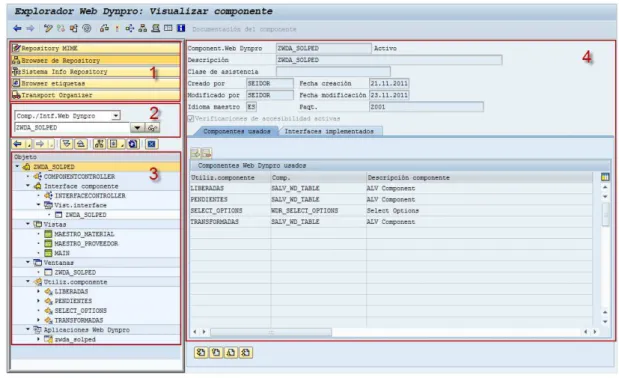Viewport: 619px width, 378px height.
Task: Click the WDR_SELECT_OPTIONS cell in the table
Action: click(318, 211)
